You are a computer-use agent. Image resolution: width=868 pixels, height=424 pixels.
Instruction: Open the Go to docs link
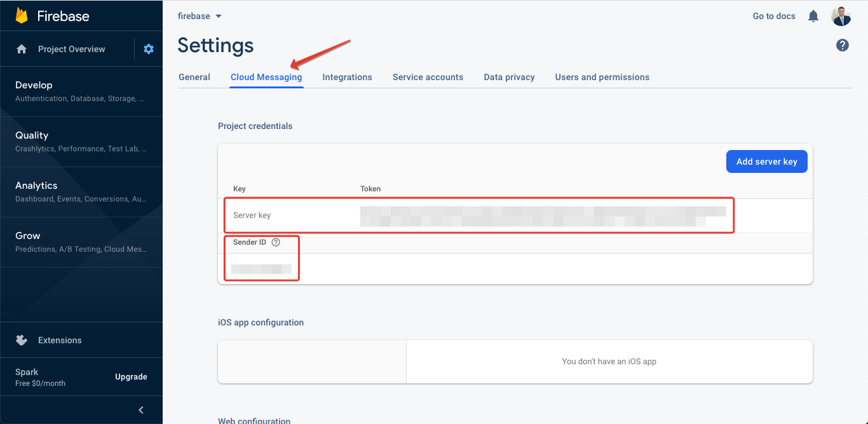[x=774, y=16]
